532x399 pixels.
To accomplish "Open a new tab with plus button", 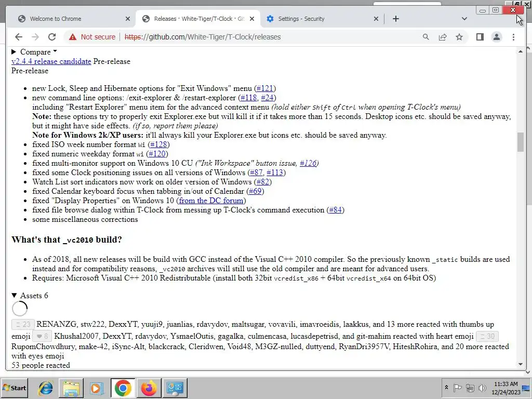I will click(x=395, y=19).
